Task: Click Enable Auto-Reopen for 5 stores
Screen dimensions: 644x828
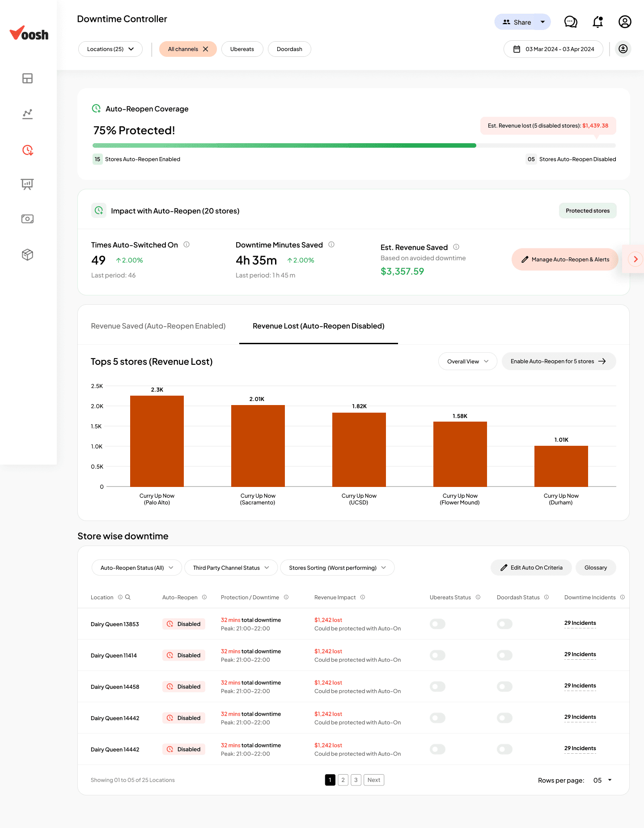Action: pyautogui.click(x=559, y=361)
